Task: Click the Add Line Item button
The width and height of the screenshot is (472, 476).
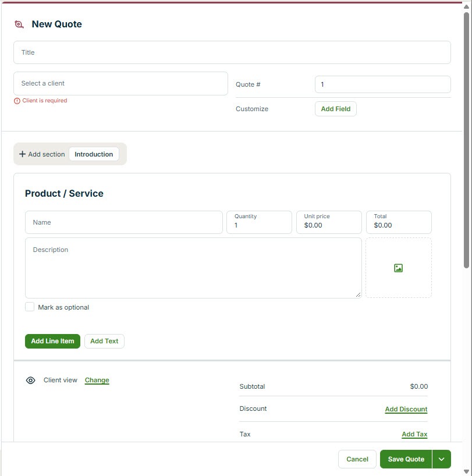Action: pyautogui.click(x=52, y=341)
